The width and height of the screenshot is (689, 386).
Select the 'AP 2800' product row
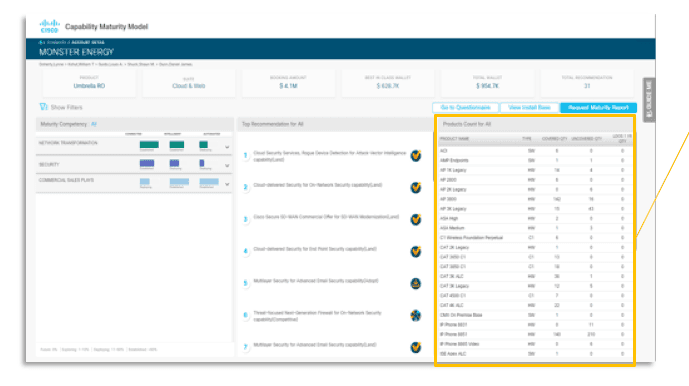click(535, 180)
